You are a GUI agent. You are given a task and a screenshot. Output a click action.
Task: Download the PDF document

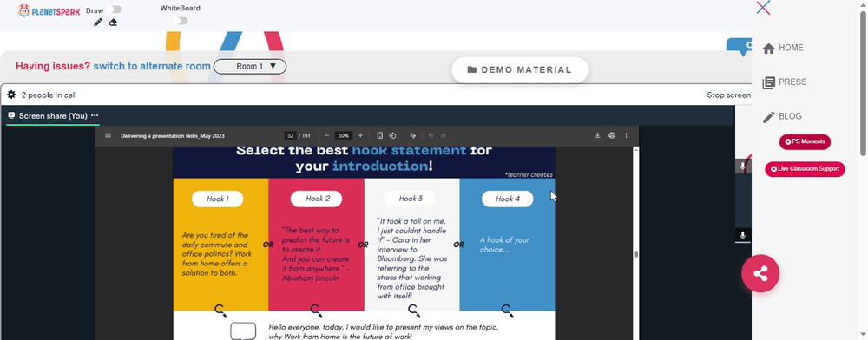click(597, 135)
